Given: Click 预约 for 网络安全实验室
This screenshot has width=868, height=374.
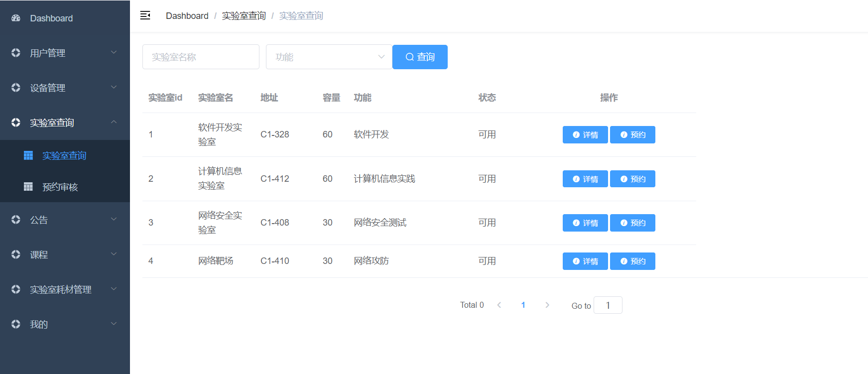Looking at the screenshot, I should pyautogui.click(x=632, y=223).
